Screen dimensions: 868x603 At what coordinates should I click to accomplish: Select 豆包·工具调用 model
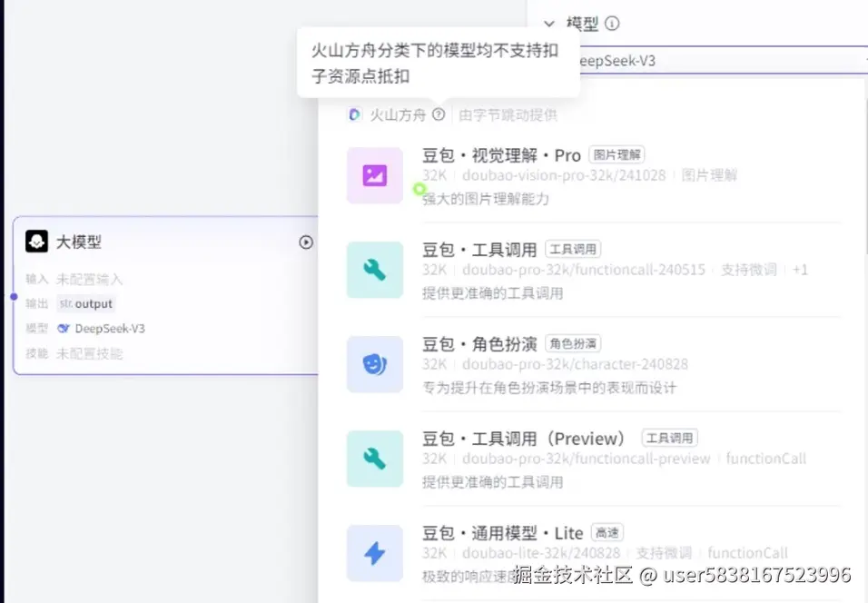click(592, 270)
